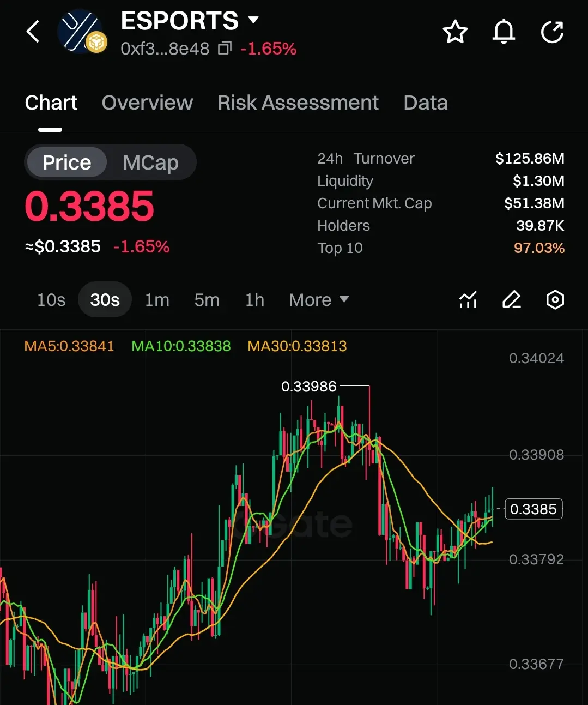Open the Data tab
This screenshot has height=705, width=588.
pos(426,103)
